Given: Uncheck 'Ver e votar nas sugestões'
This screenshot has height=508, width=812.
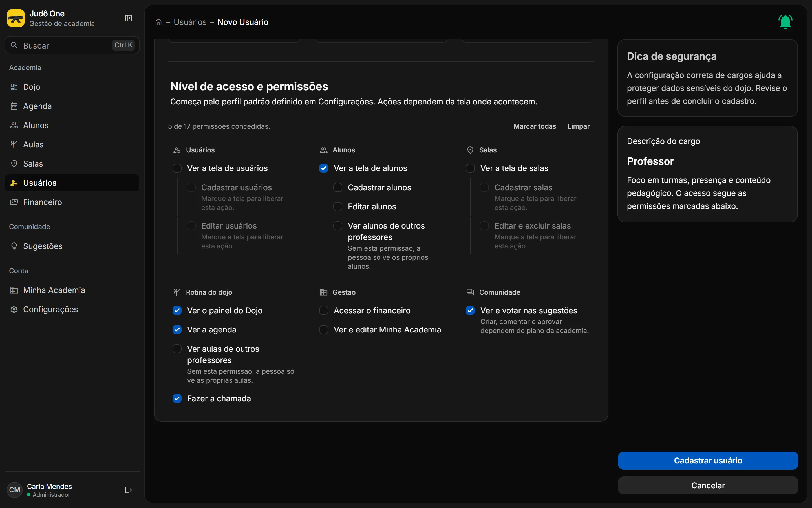Looking at the screenshot, I should pos(470,310).
